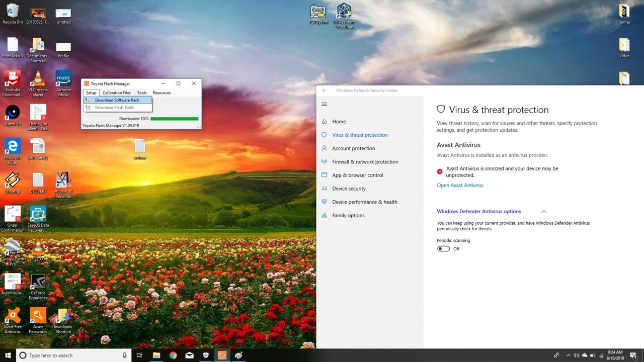
Task: Open the Downloads - Shortcut folder
Action: [x=63, y=321]
